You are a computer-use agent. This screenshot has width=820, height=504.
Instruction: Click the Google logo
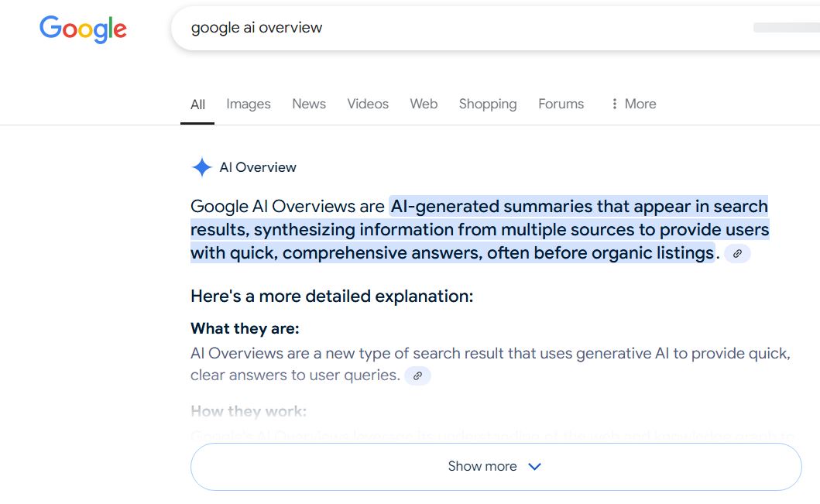coord(83,29)
